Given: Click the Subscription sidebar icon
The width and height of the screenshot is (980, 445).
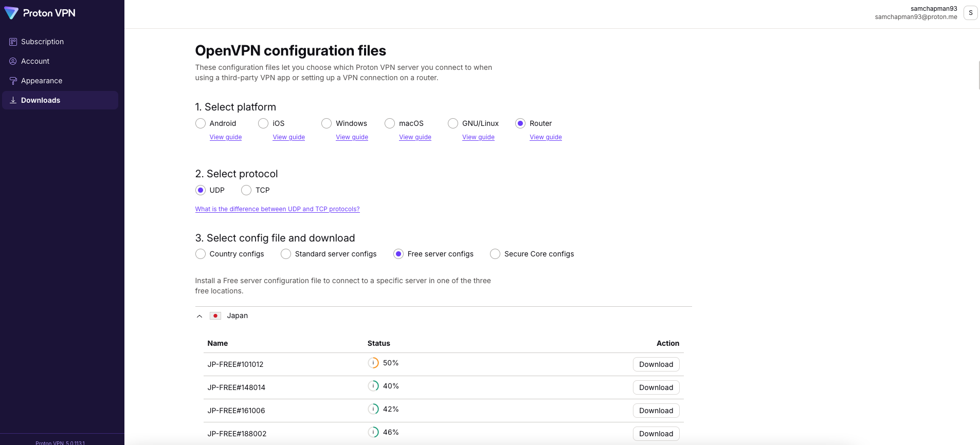Looking at the screenshot, I should pos(13,42).
